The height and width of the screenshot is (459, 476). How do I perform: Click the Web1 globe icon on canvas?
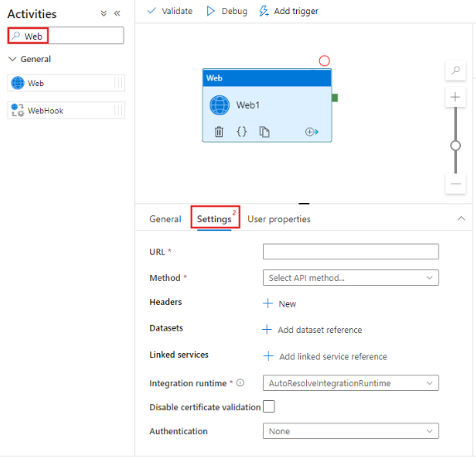click(220, 105)
